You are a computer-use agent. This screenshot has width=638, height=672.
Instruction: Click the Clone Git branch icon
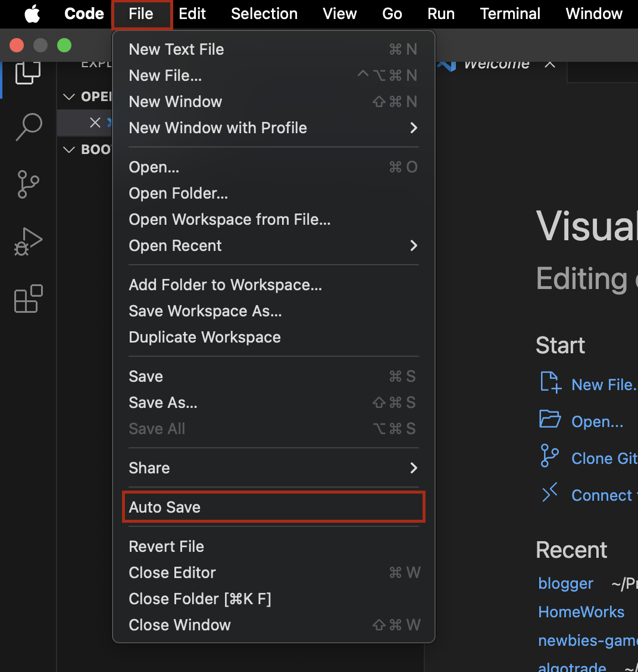550,456
